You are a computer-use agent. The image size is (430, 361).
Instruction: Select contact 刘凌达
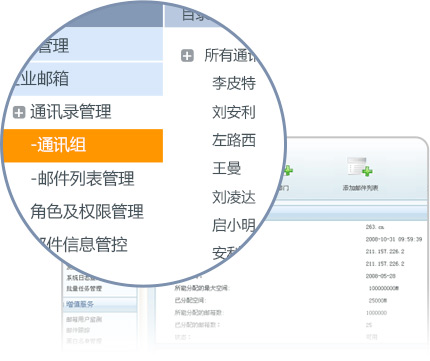(234, 197)
